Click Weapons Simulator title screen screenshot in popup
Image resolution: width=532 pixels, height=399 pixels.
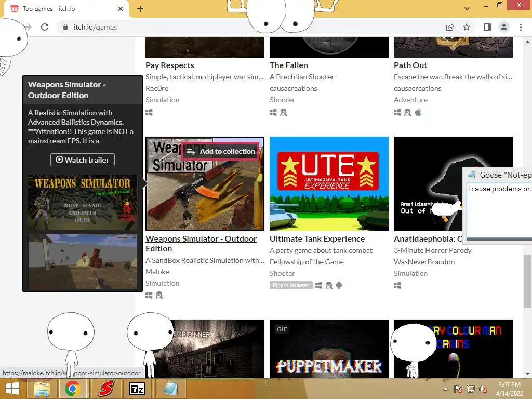[x=83, y=202]
